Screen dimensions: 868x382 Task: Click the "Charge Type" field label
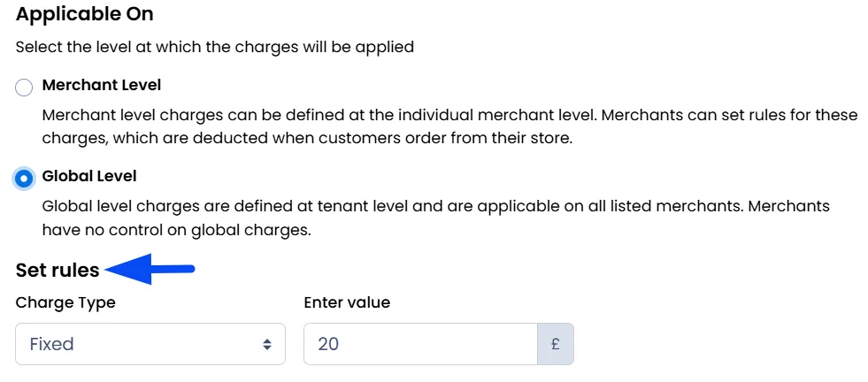(x=65, y=302)
